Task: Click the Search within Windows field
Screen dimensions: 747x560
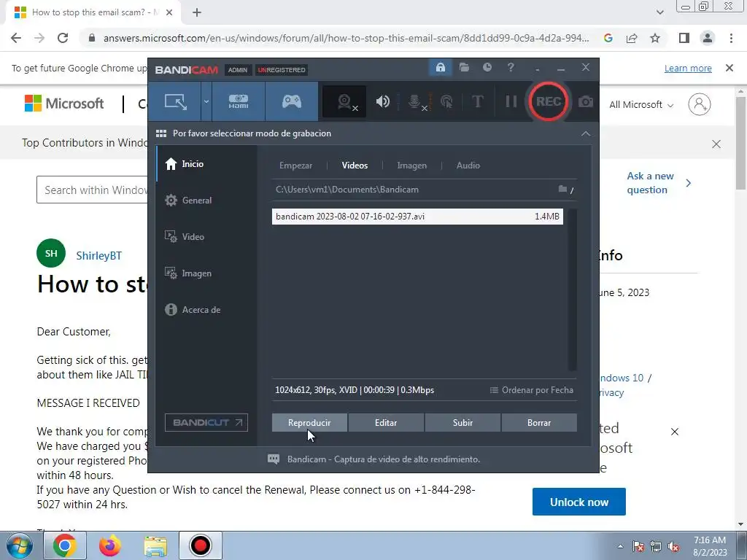Action: pyautogui.click(x=93, y=190)
